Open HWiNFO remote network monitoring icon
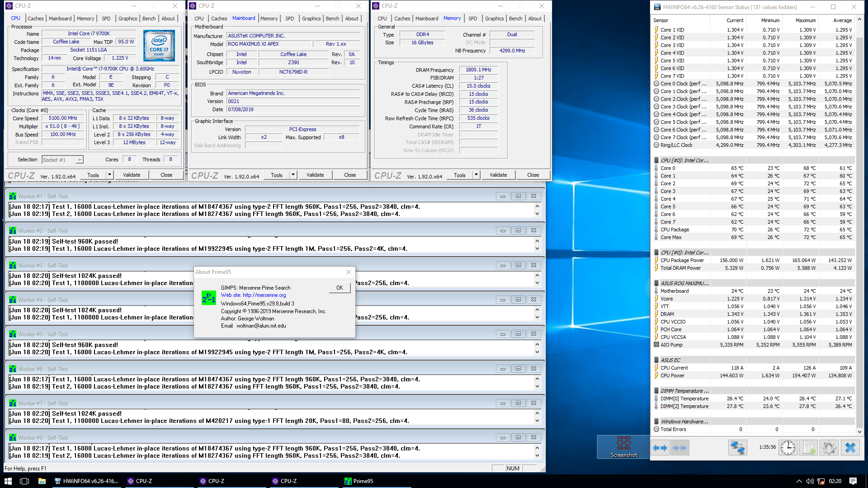The width and height of the screenshot is (868, 488). (x=737, y=448)
